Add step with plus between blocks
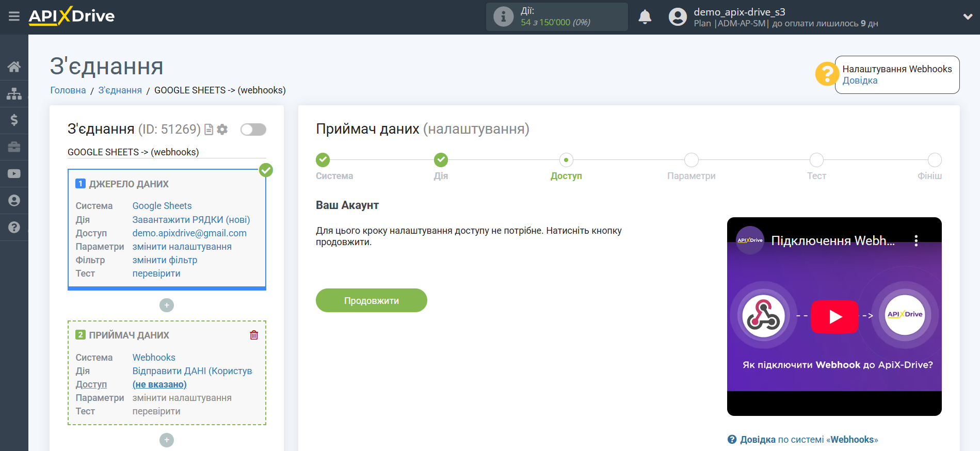980x451 pixels. [167, 305]
